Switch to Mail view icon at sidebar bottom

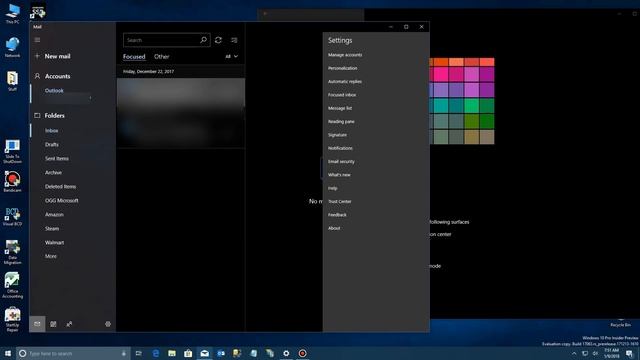[37, 324]
